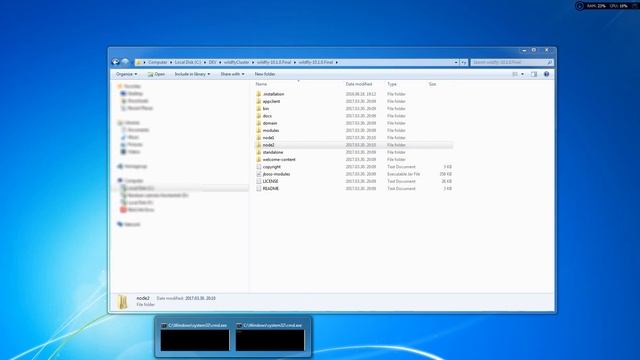
Task: Open the Include in library dropdown
Action: (192, 74)
